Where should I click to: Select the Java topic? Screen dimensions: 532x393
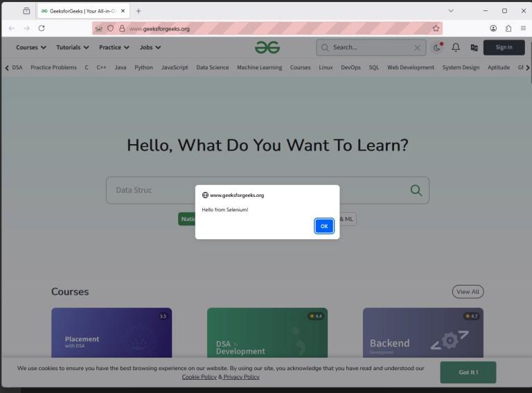tap(121, 67)
